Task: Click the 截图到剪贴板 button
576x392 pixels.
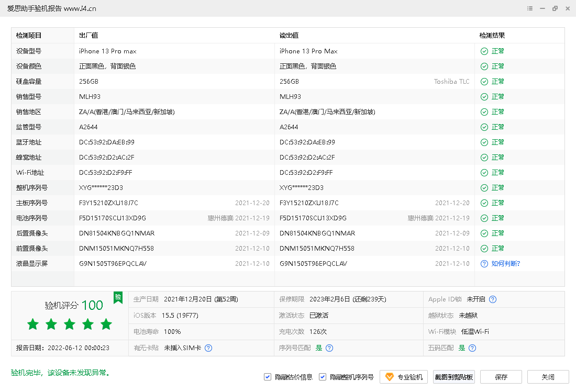Action: point(453,377)
